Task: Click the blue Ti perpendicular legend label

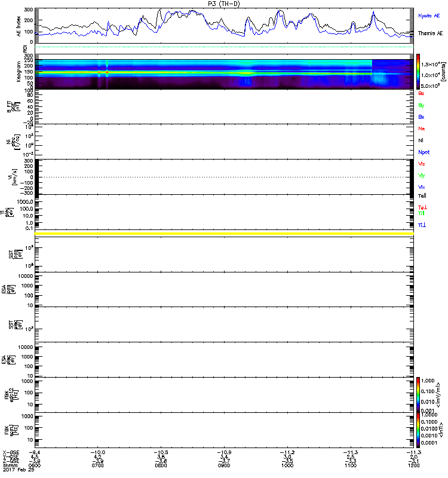Action: tap(422, 225)
